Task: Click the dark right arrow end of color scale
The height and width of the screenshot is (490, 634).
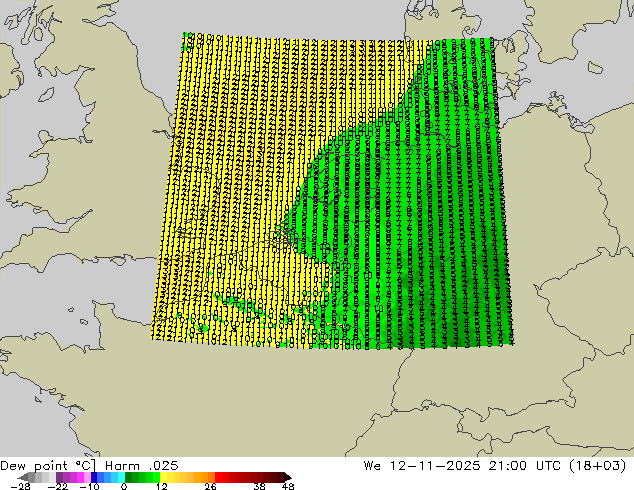Action: 288,477
